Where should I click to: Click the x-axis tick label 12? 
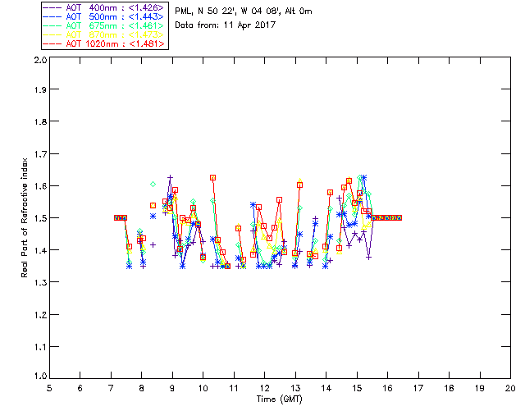[x=264, y=388]
